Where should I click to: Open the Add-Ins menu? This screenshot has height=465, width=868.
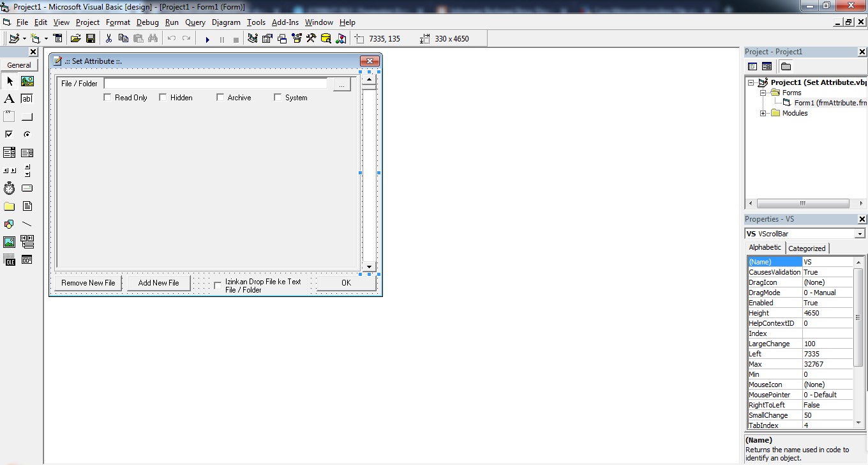(x=285, y=22)
